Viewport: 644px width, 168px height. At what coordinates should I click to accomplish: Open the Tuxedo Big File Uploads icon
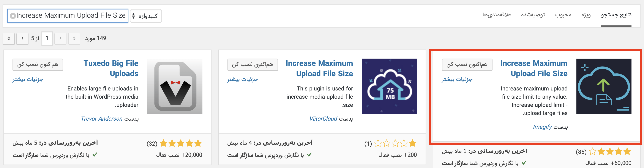175,86
